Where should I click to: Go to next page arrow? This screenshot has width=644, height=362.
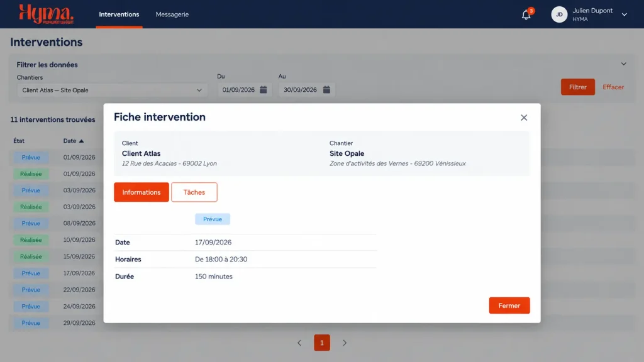pyautogui.click(x=345, y=343)
